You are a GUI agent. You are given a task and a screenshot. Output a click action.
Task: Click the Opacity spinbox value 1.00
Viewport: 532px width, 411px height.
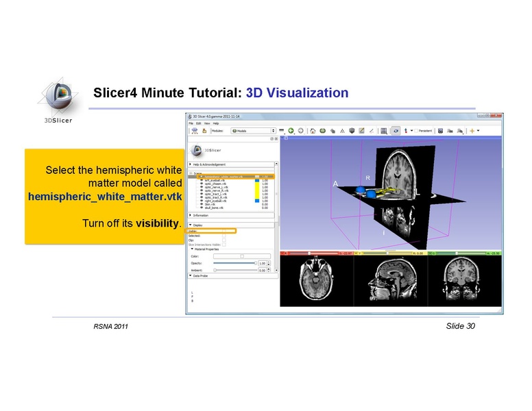(263, 264)
